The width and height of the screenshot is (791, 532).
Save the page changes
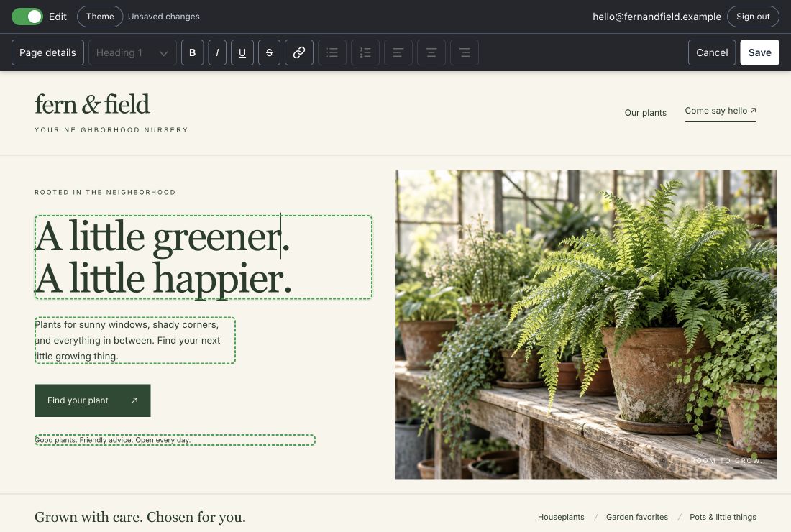click(x=760, y=52)
